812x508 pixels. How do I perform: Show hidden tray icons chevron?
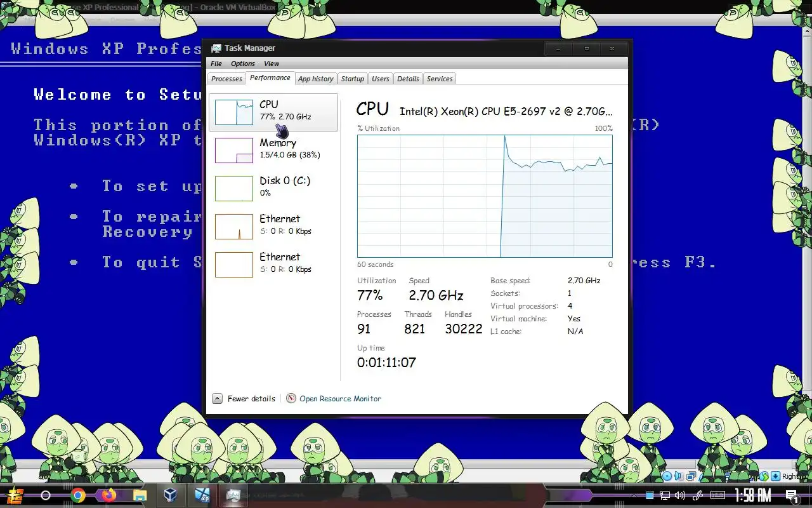click(x=633, y=495)
